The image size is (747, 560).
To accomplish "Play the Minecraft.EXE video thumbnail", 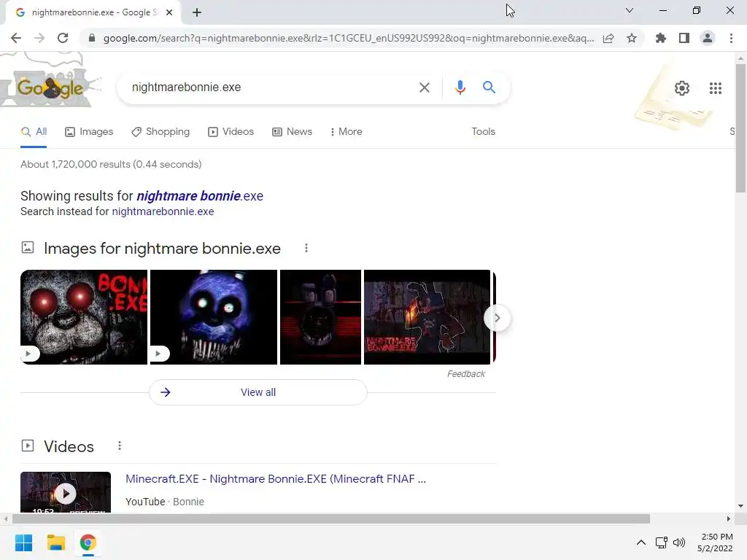I will tap(66, 492).
